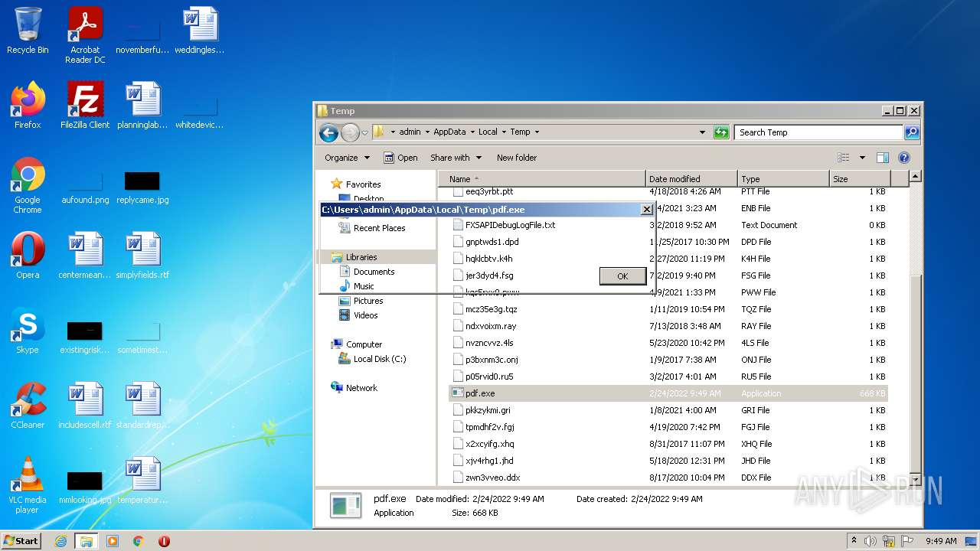Click the search magnifier icon
The width and height of the screenshot is (980, 551).
911,132
